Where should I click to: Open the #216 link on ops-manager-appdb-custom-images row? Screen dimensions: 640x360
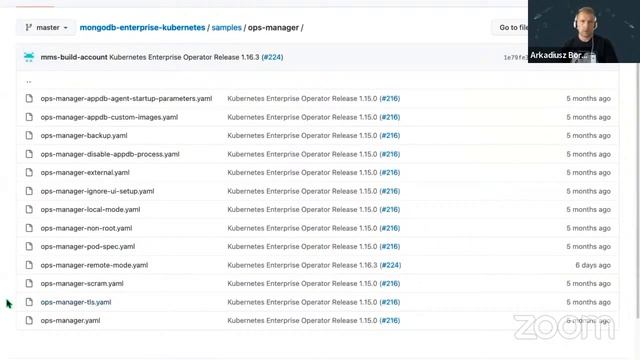390,117
